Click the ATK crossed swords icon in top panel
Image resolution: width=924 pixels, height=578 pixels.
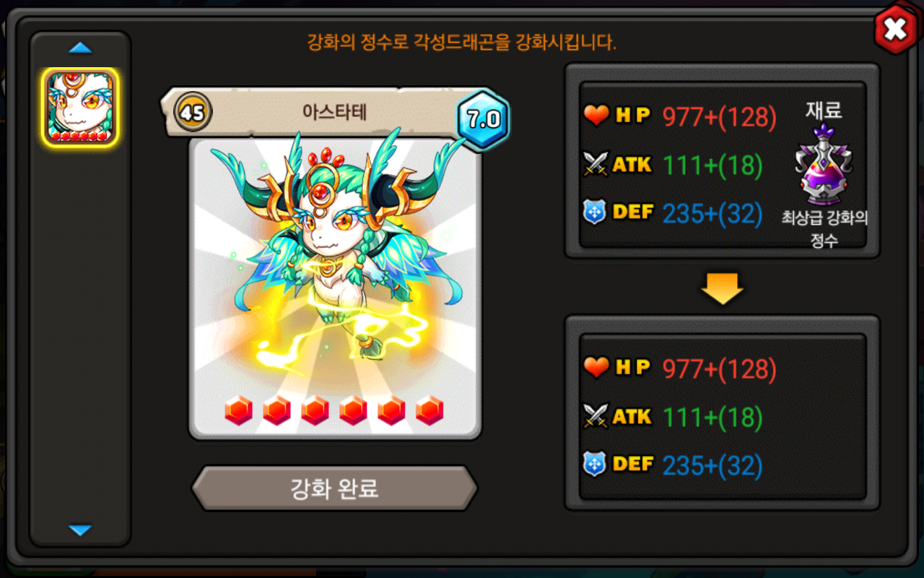[596, 165]
